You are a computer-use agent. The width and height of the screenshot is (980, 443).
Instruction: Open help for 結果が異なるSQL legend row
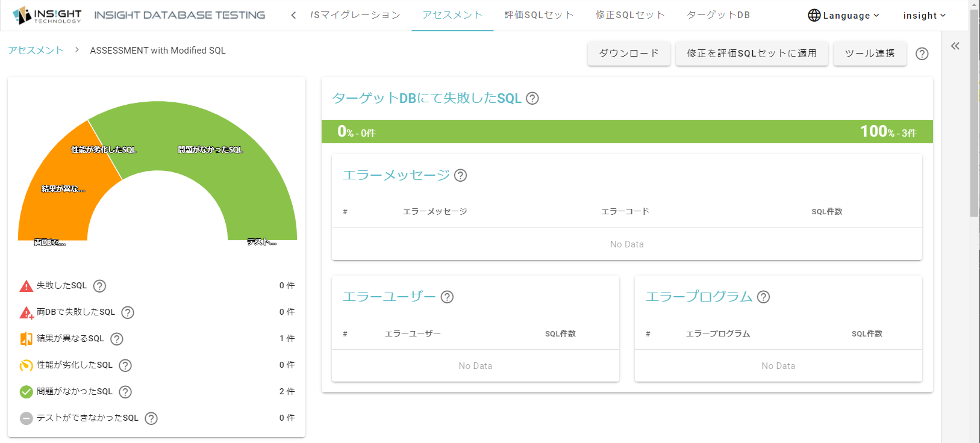click(x=117, y=339)
